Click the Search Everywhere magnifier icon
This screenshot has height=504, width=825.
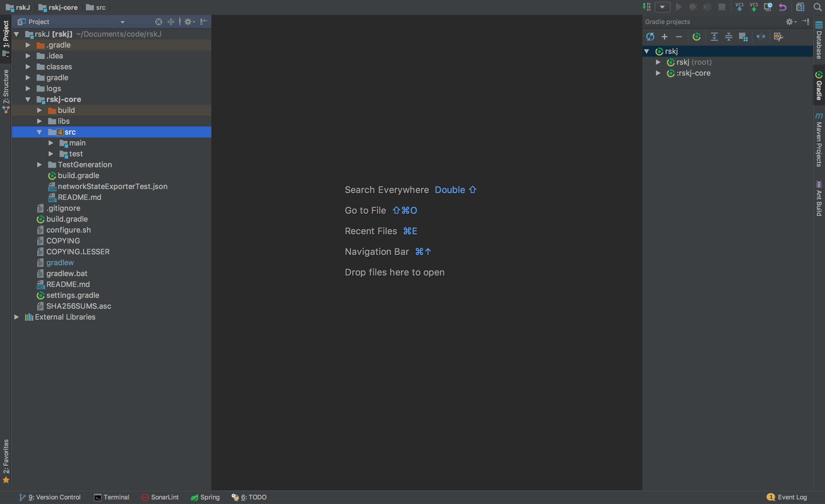(817, 7)
